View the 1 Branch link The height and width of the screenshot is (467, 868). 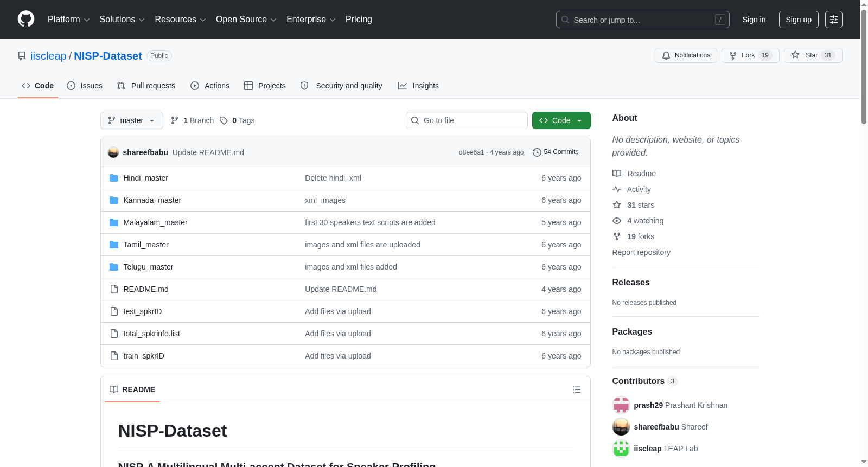coord(193,120)
